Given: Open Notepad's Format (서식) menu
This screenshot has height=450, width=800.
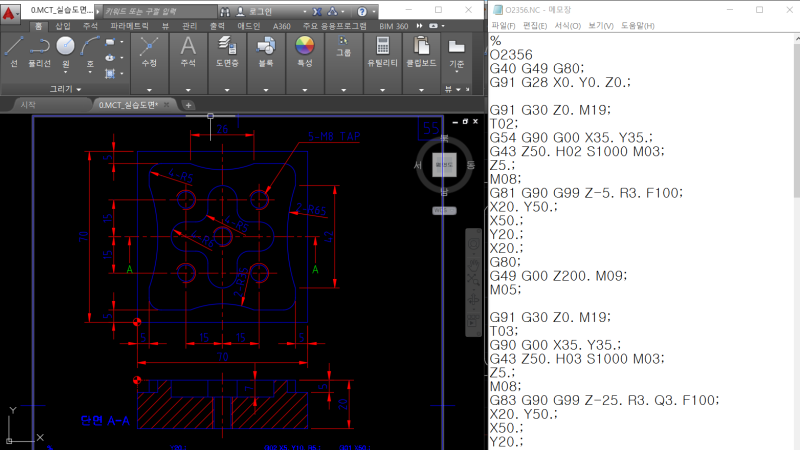Looking at the screenshot, I should 567,25.
